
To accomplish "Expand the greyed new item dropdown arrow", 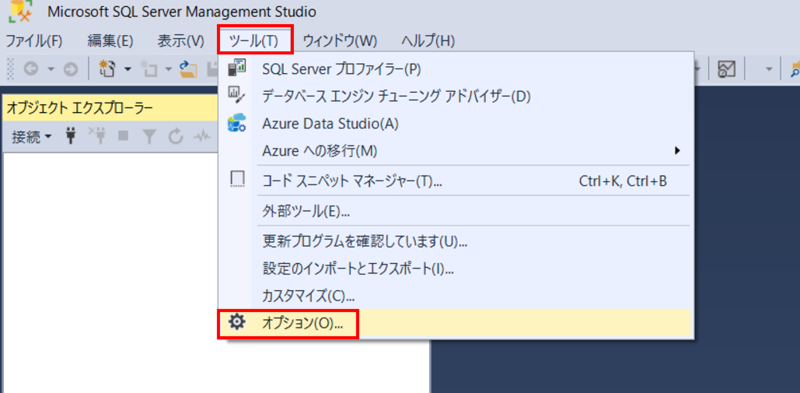I will [x=168, y=69].
